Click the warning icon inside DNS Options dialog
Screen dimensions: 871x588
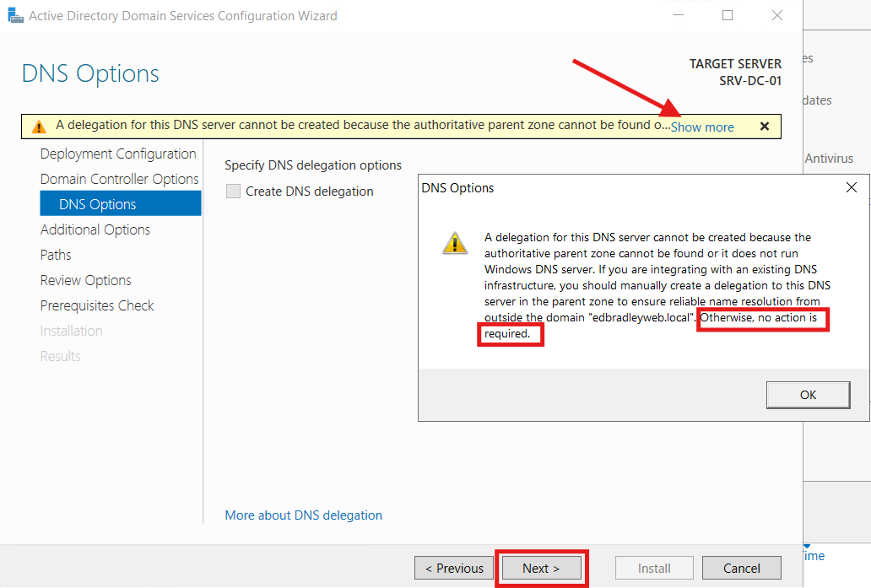tap(455, 243)
